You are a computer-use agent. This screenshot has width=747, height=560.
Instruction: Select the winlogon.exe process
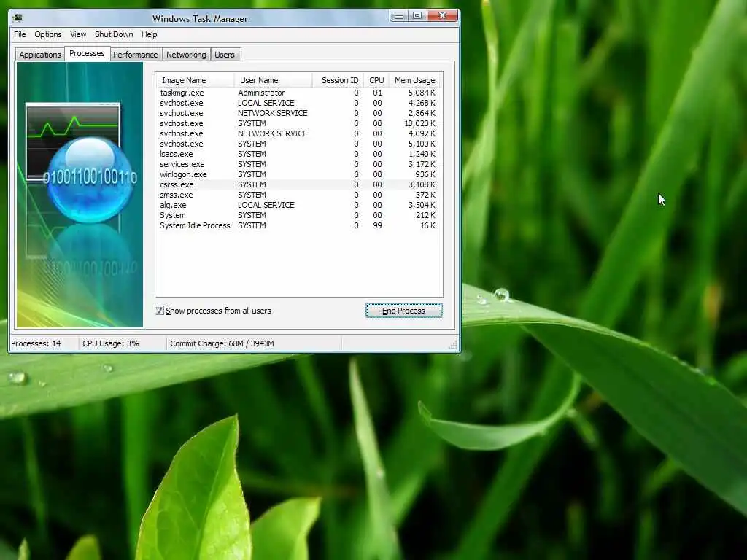tap(298, 175)
